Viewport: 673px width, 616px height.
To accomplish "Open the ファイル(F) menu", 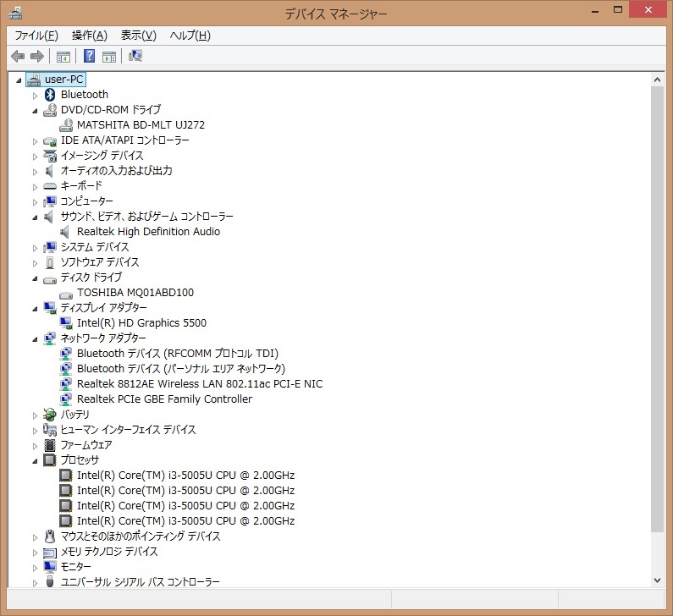I will tap(36, 36).
